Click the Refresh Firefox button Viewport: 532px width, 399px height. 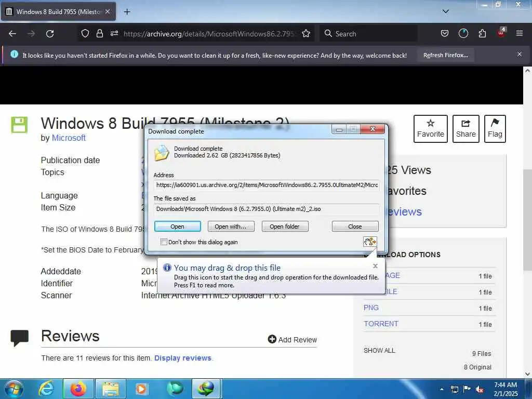tap(445, 55)
